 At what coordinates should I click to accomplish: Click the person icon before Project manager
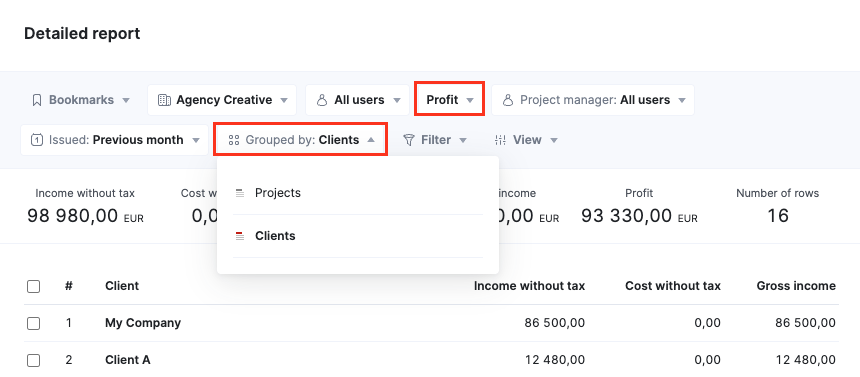508,100
